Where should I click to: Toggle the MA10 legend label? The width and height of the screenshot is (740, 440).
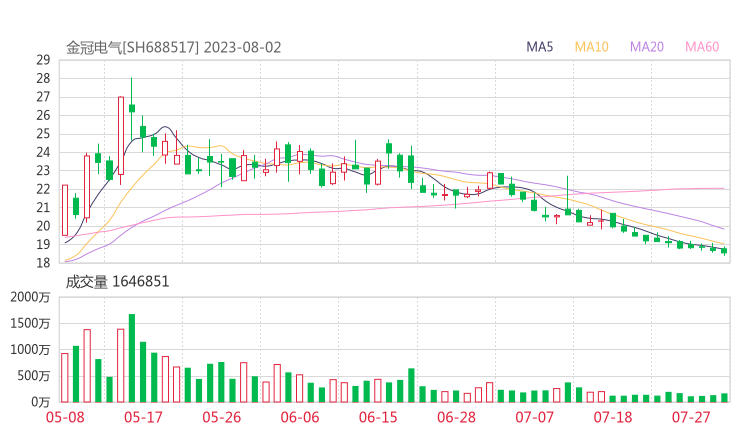591,47
